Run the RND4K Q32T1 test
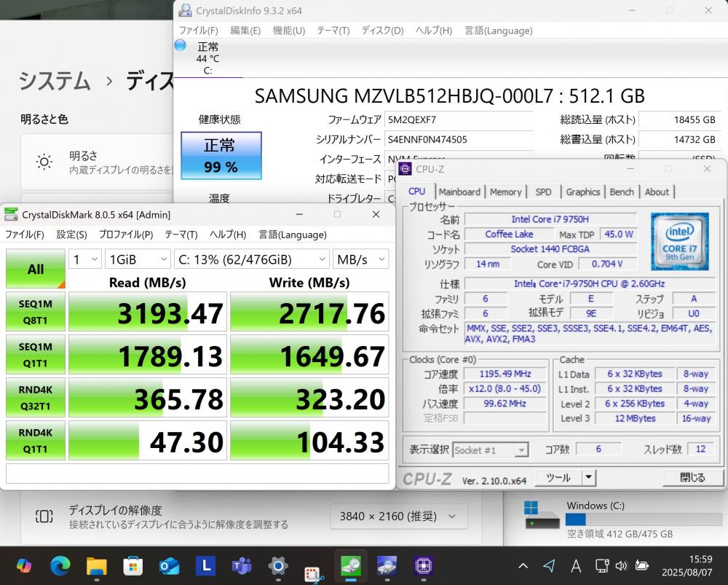Screen dimensions: 728x585 pyautogui.click(x=35, y=398)
